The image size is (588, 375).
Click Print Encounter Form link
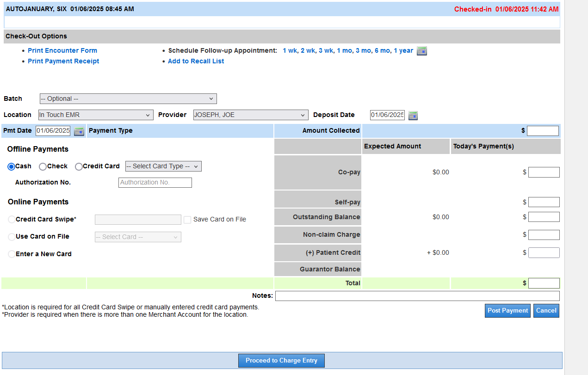tap(62, 51)
